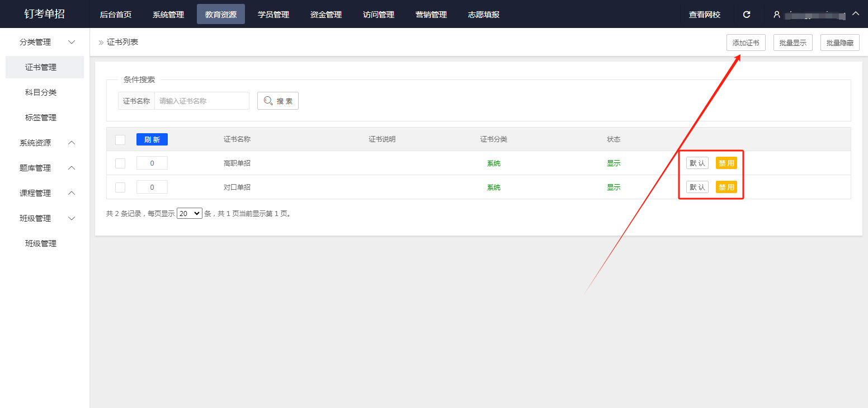Image resolution: width=868 pixels, height=408 pixels.
Task: Select the 教育资源 top menu
Action: 221,15
